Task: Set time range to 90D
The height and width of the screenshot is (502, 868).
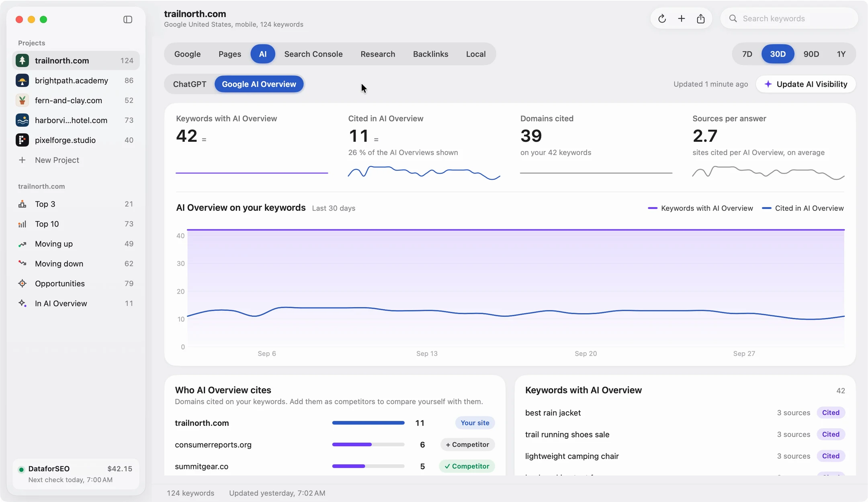Action: [x=811, y=54]
